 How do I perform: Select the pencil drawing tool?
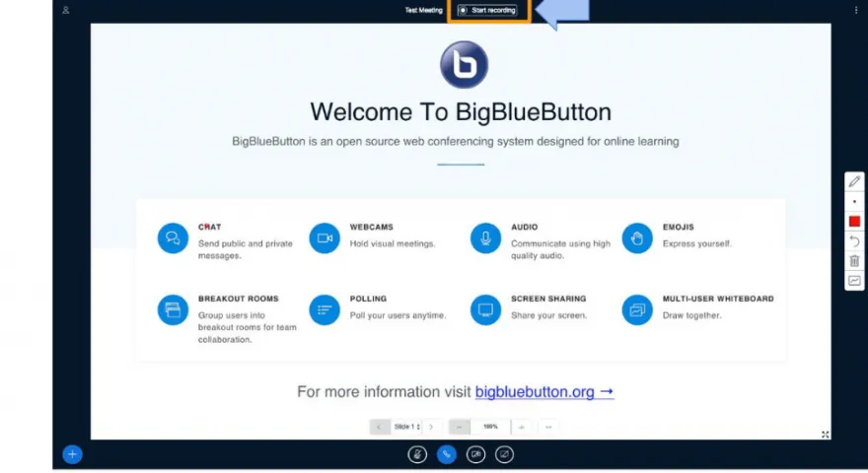coord(854,181)
